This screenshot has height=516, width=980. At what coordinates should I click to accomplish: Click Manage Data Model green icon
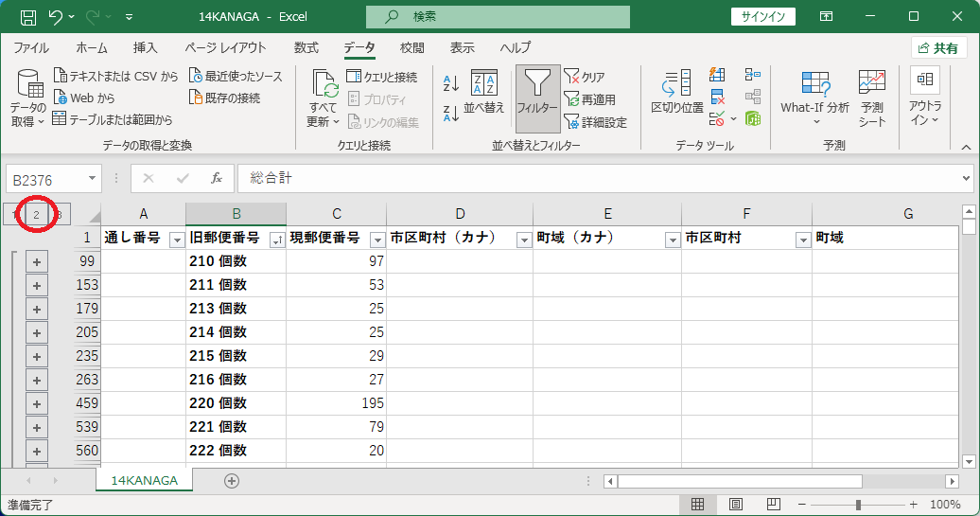click(753, 118)
